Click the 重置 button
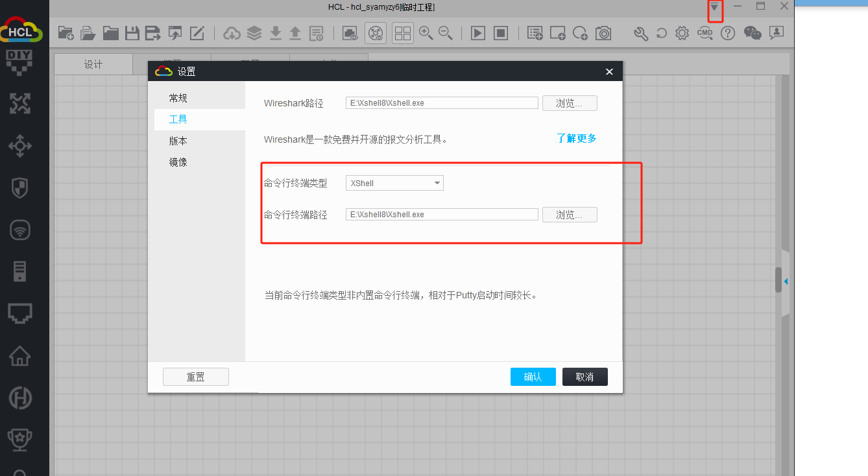868x476 pixels. 196,377
